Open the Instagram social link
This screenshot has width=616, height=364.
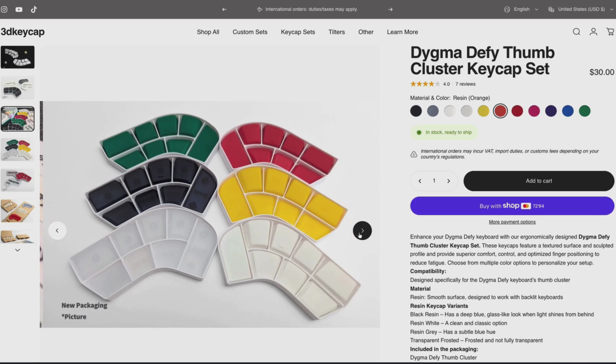pyautogui.click(x=4, y=9)
